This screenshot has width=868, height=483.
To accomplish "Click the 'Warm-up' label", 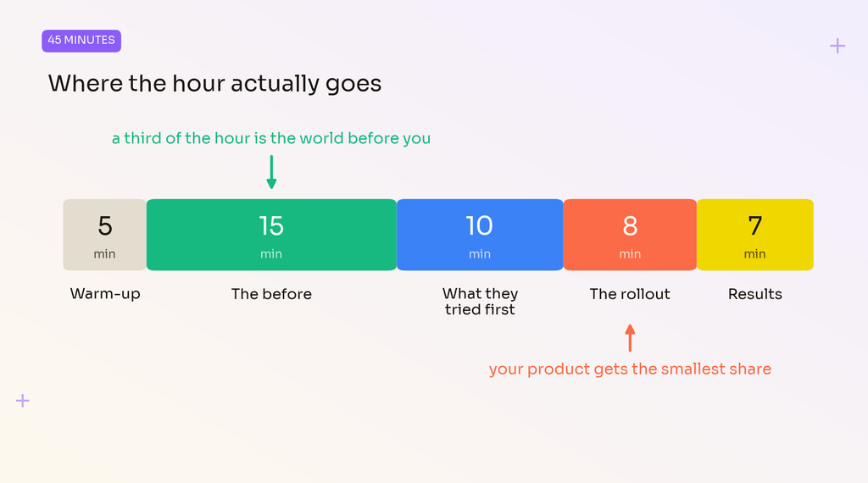I will pyautogui.click(x=105, y=294).
